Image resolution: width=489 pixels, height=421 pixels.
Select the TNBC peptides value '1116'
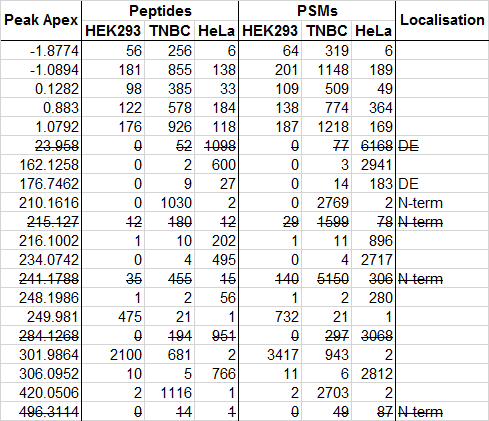pos(170,393)
